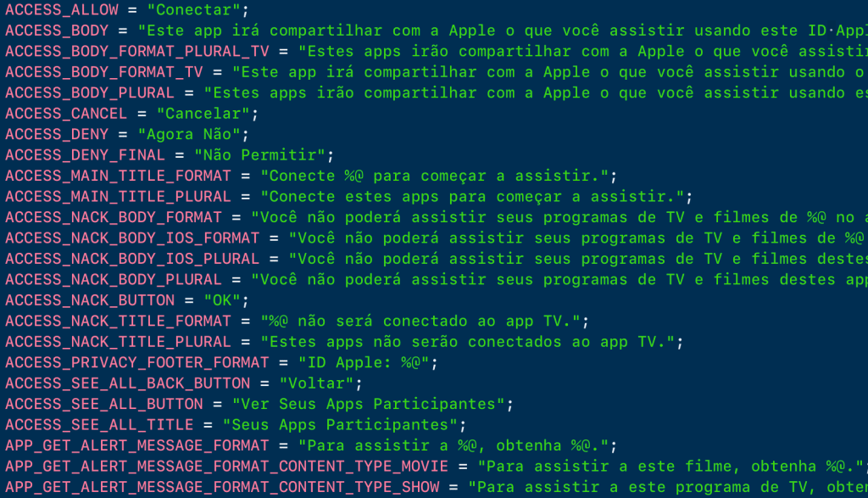Click "Ver Seus Apps Participantes" string
The image size is (868, 498).
pyautogui.click(x=369, y=404)
